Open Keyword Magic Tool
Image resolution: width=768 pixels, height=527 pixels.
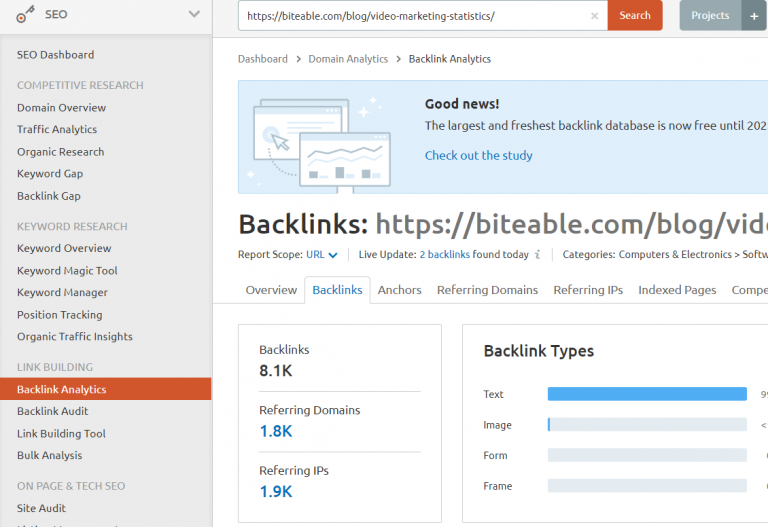(67, 270)
